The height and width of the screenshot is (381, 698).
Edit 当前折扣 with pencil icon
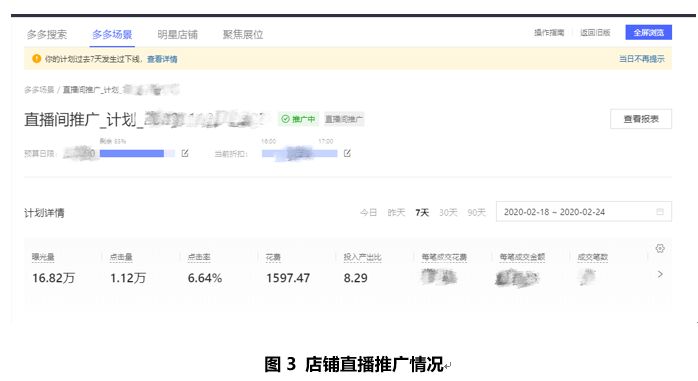click(x=347, y=153)
